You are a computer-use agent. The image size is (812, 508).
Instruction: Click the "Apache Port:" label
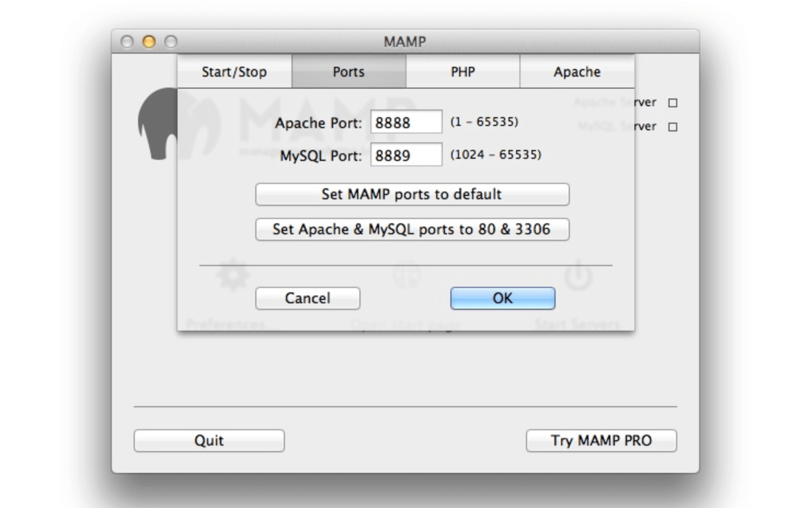[x=318, y=123]
